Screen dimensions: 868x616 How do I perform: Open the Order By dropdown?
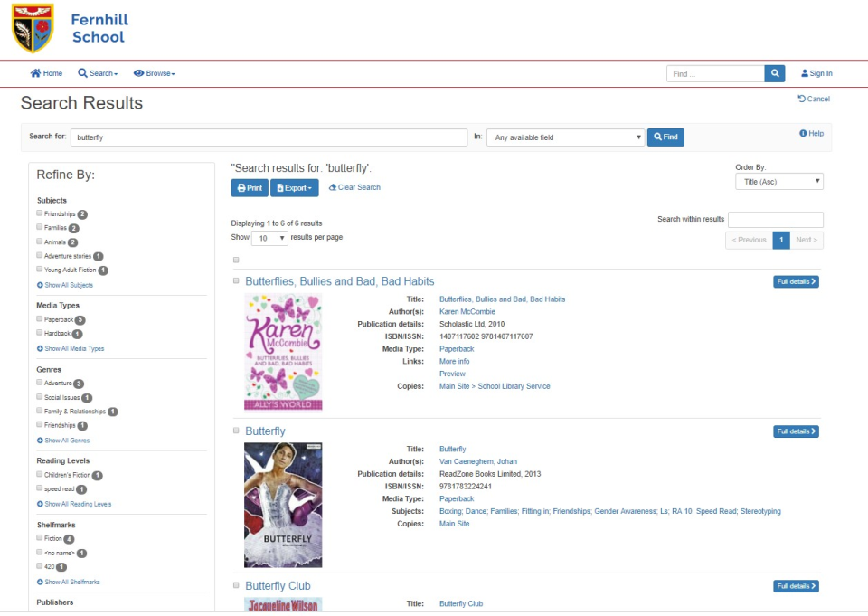(x=778, y=181)
